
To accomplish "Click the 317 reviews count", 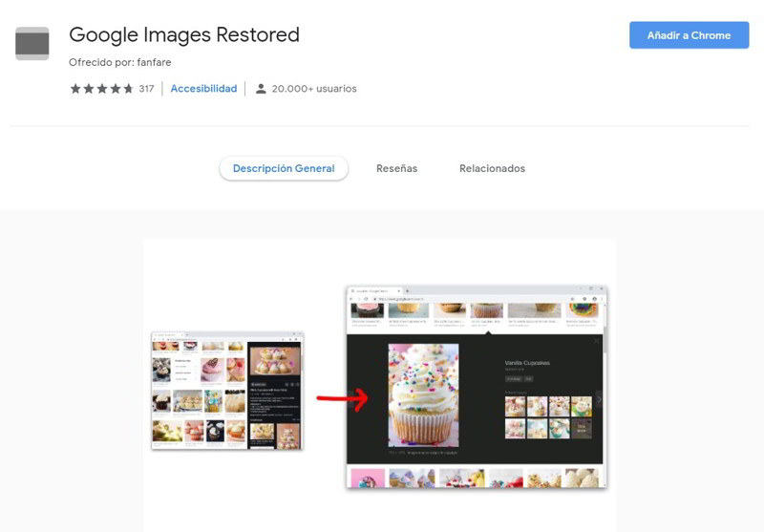I will click(x=146, y=89).
